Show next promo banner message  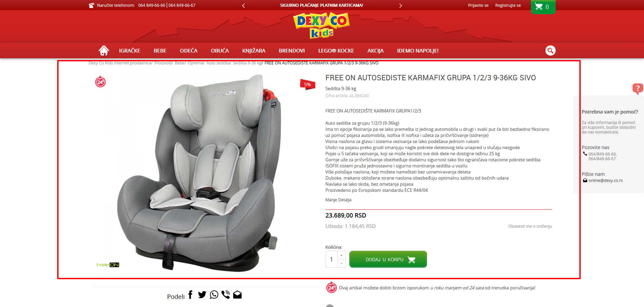[x=400, y=5]
